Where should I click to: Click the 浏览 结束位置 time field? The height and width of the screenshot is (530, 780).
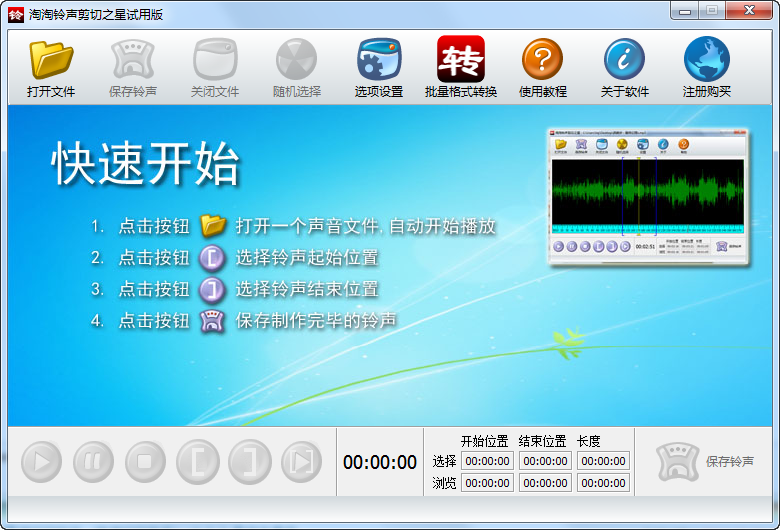pos(545,483)
